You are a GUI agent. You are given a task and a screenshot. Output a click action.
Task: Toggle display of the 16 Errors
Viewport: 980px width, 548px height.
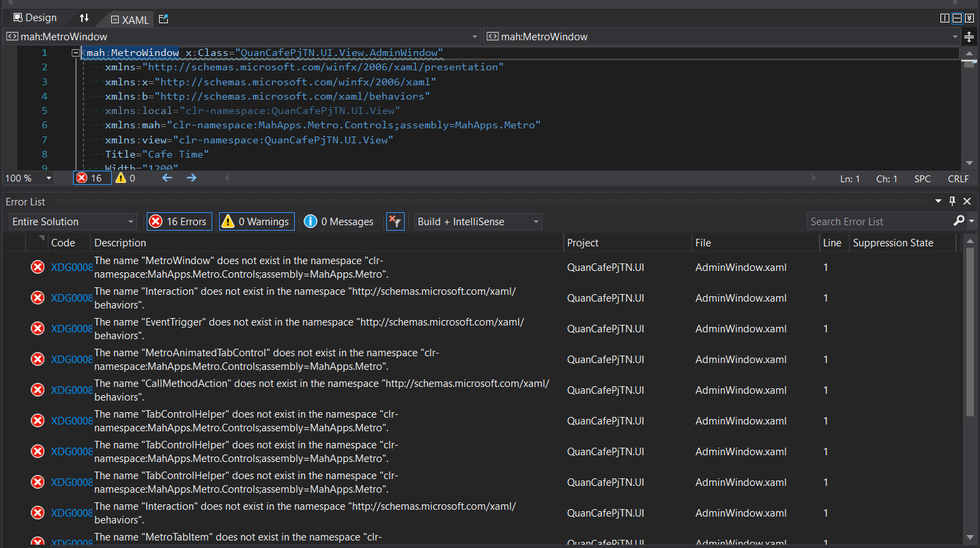tap(179, 221)
